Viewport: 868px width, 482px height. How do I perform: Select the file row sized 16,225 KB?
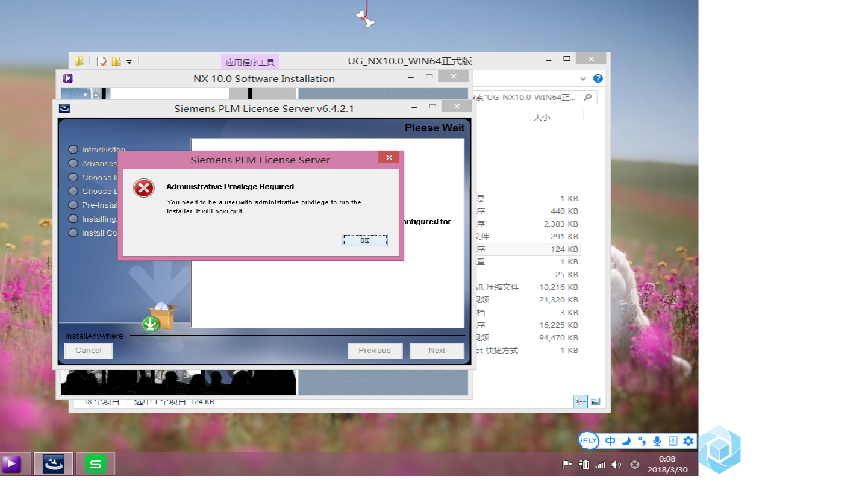(x=528, y=325)
